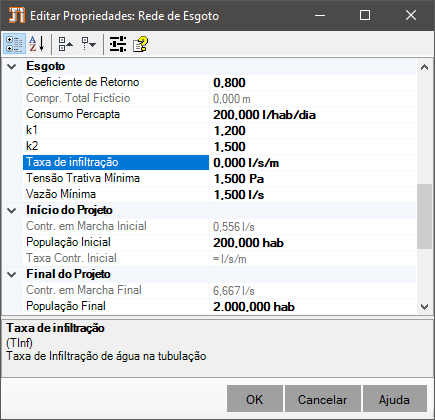Click the Taxa de infiltração value field
The width and height of the screenshot is (435, 420).
tap(313, 163)
